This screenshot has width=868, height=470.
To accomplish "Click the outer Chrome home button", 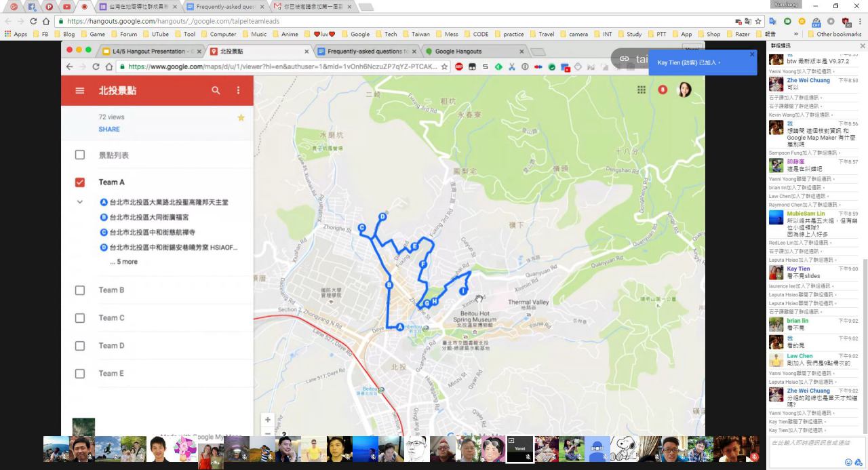I will pyautogui.click(x=46, y=21).
